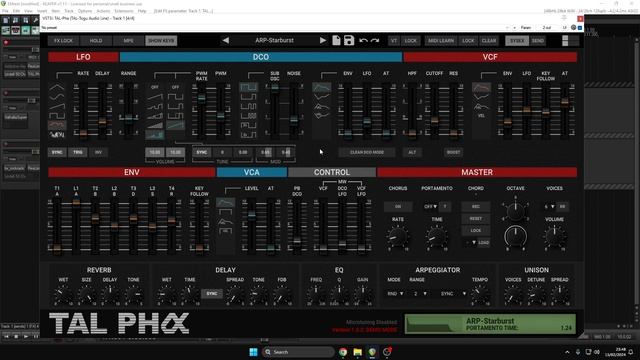Viewport: 640px width, 360px height.
Task: Open arpeggiator SYNC tempo dropdown
Action: pos(453,293)
